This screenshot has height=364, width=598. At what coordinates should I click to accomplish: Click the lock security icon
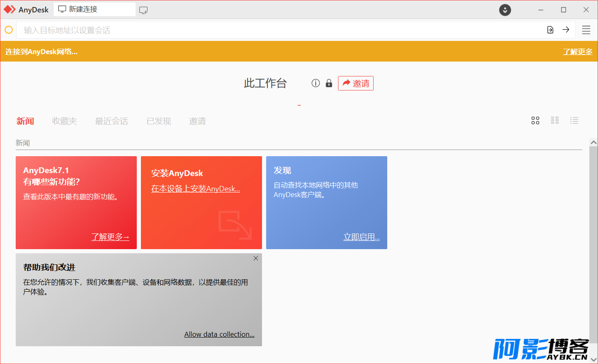pyautogui.click(x=329, y=83)
